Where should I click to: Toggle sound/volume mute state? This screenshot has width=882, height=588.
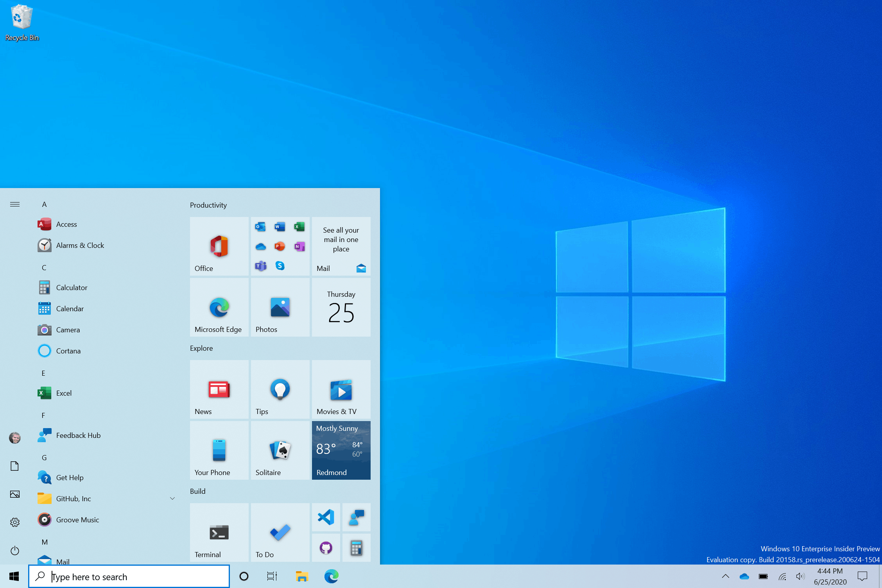pos(804,576)
